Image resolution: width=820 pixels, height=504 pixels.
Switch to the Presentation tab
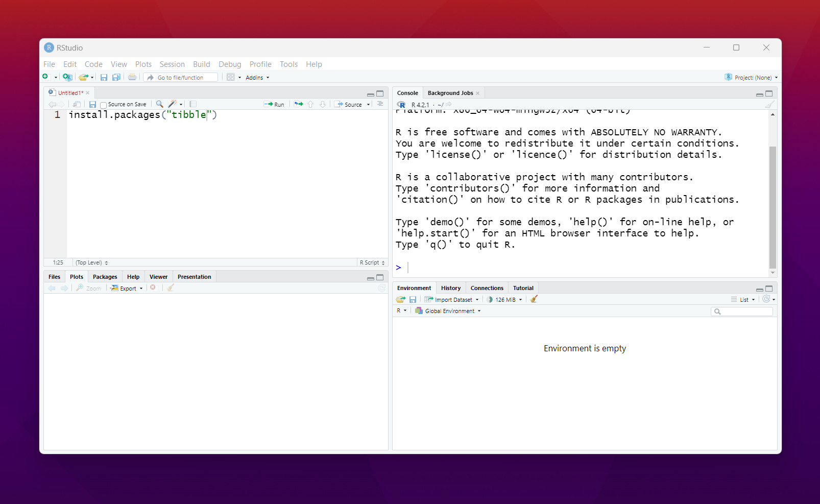[x=194, y=277]
